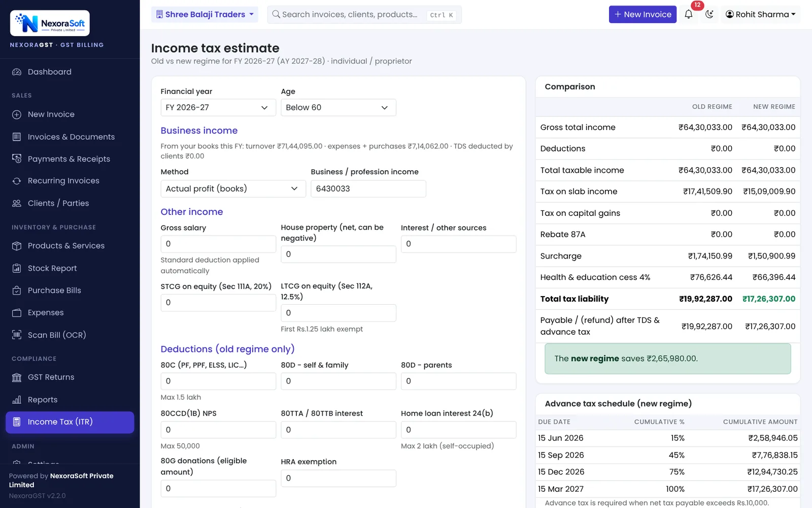Viewport: 812px width, 508px height.
Task: Go to Dashboard in sidebar
Action: [70, 72]
